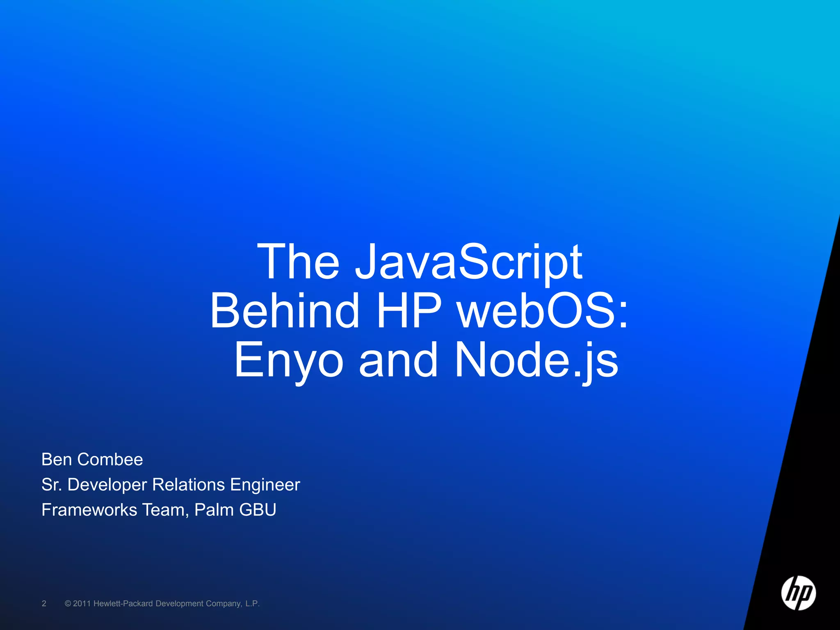
Task: Select the word 'JavaScript' in title
Action: click(468, 262)
